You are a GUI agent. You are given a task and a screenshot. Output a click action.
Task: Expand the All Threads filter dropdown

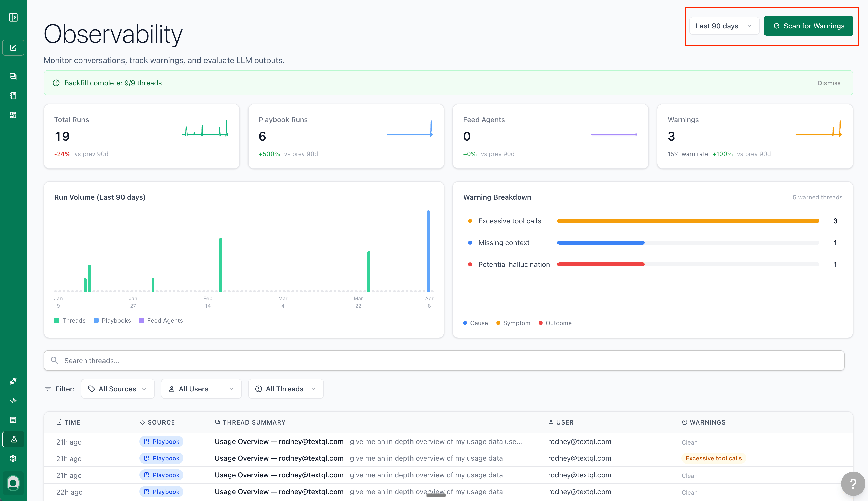point(286,389)
